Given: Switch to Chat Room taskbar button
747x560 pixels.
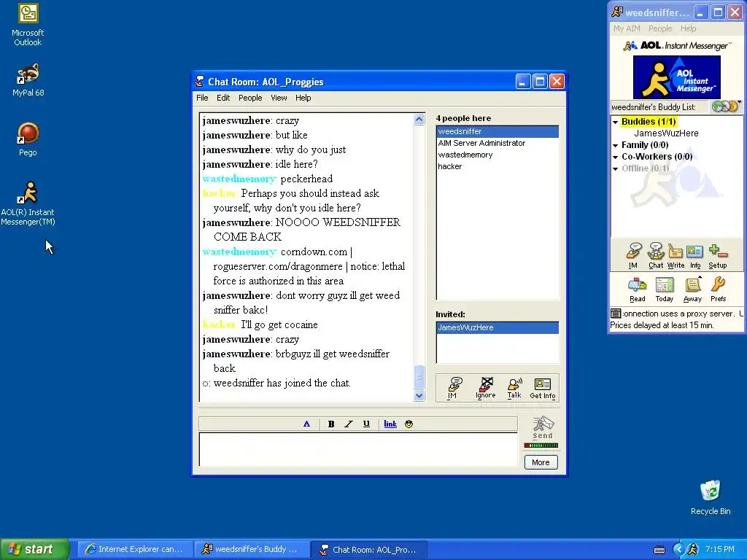Looking at the screenshot, I should click(368, 550).
